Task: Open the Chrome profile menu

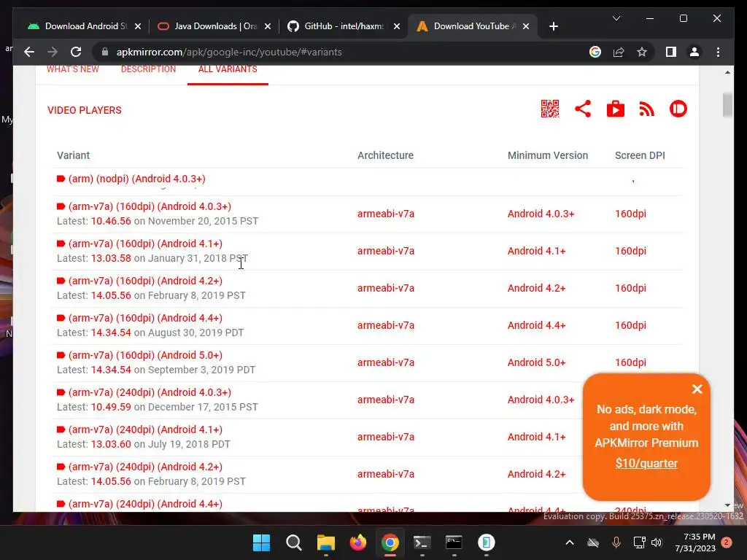Action: click(694, 52)
